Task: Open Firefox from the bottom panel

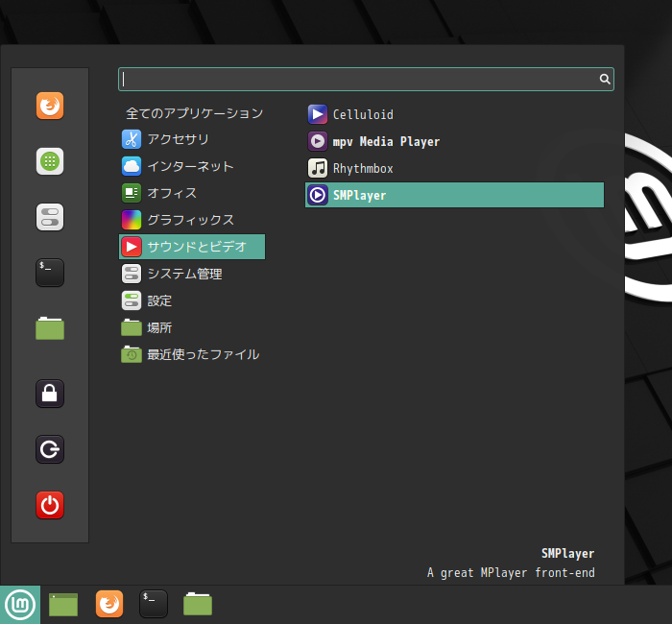Action: 109,604
